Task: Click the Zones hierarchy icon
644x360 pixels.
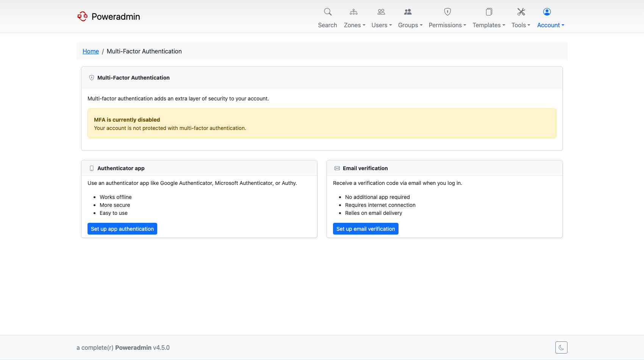Action: point(354,12)
